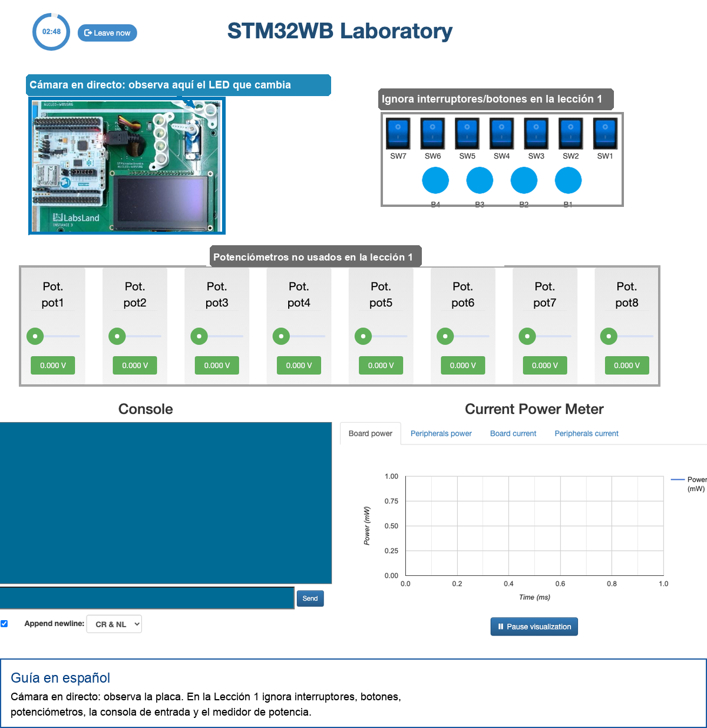
Task: Push the round B3 button
Action: (480, 180)
